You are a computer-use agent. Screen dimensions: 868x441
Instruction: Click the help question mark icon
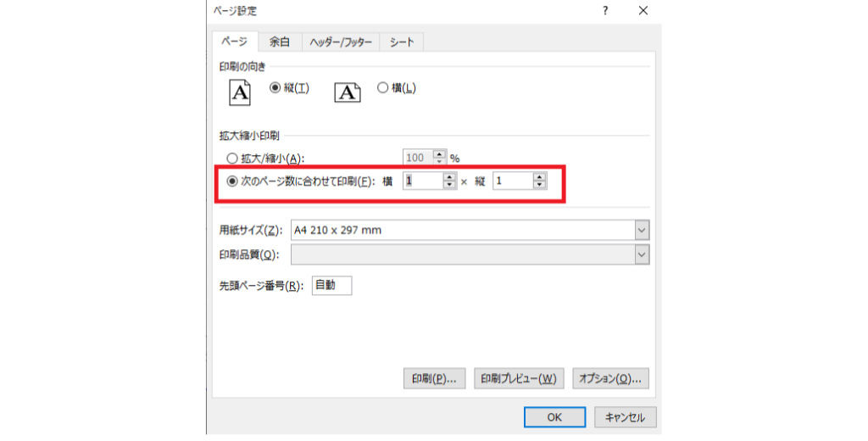click(605, 11)
